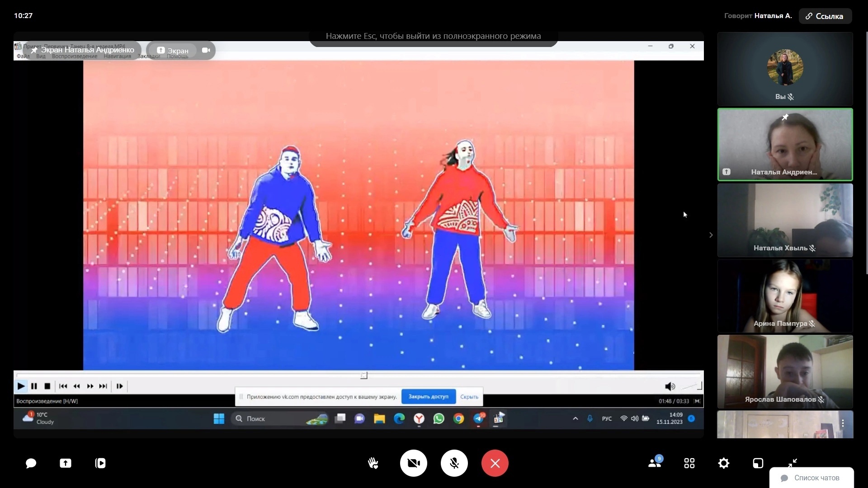Viewport: 868px width, 488px height.
Task: Click the camera icon next to Экран
Action: point(206,50)
